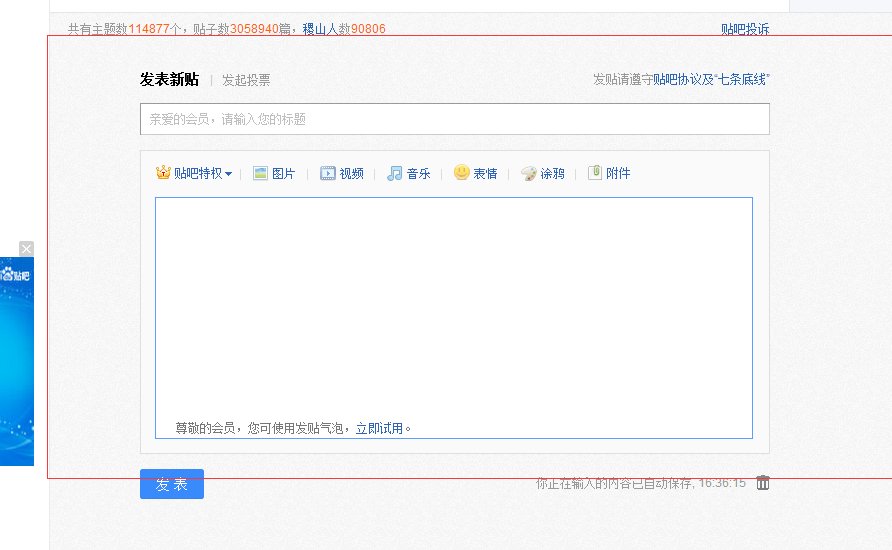This screenshot has height=550, width=892.
Task: Click the autosave time text 16:36:15
Action: pos(722,483)
